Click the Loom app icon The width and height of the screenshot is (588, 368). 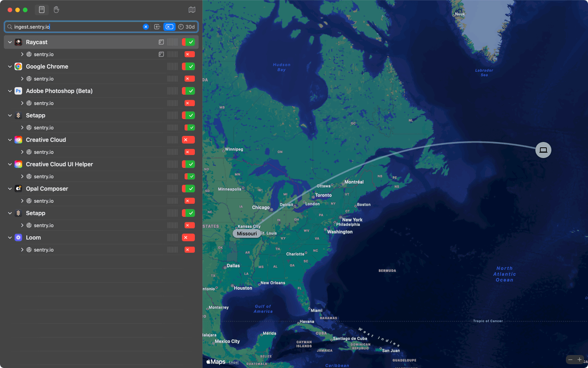pyautogui.click(x=18, y=237)
